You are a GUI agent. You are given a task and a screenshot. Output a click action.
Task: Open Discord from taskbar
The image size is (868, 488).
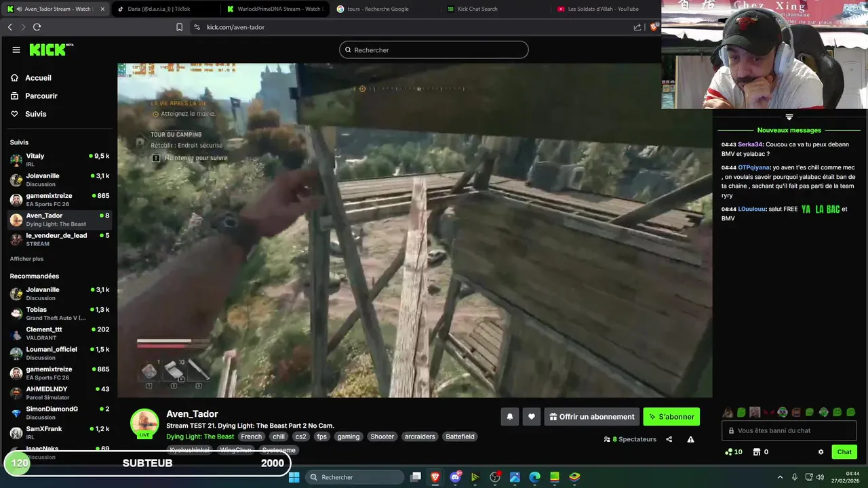click(455, 477)
